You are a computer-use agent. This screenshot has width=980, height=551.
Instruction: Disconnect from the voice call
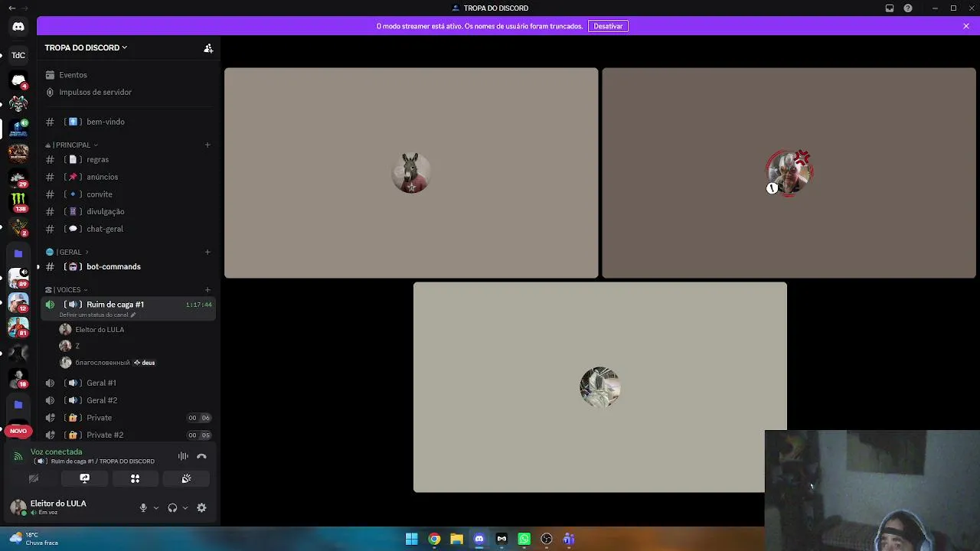coord(201,456)
